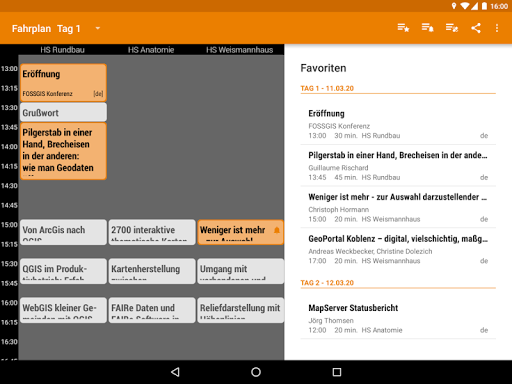This screenshot has width=512, height=384.
Task: Open the Kartenherstellung session card
Action: pyautogui.click(x=152, y=271)
